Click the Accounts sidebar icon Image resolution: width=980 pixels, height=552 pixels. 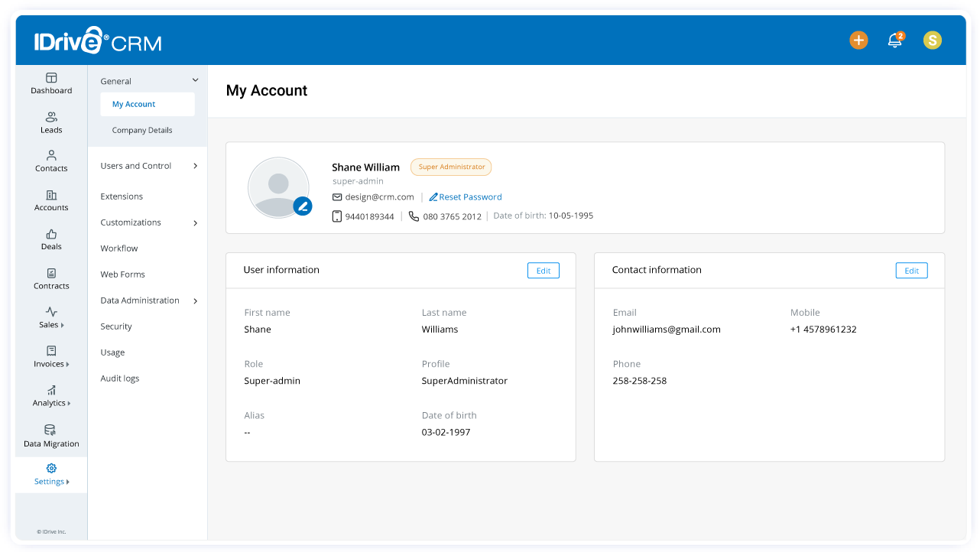[x=50, y=200]
